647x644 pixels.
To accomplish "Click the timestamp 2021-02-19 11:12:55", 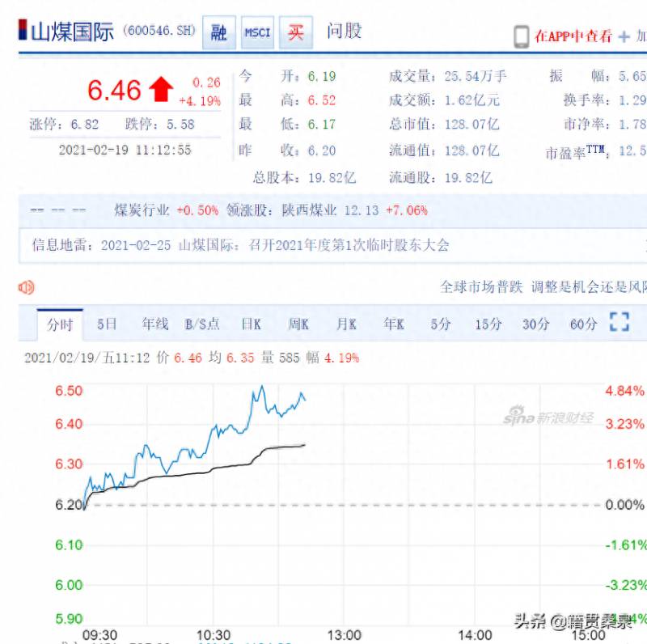I will pos(125,150).
